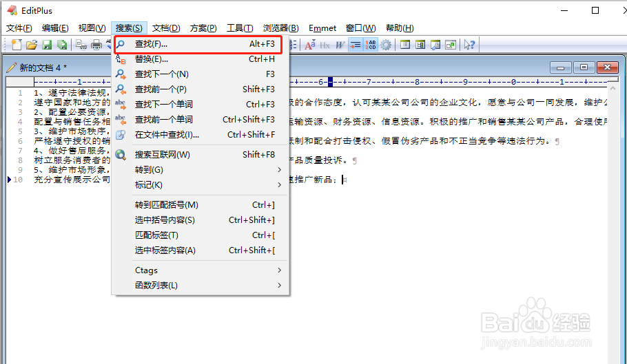Choose 转到匹配括号(M) menu entry
627x364 pixels.
pos(201,205)
